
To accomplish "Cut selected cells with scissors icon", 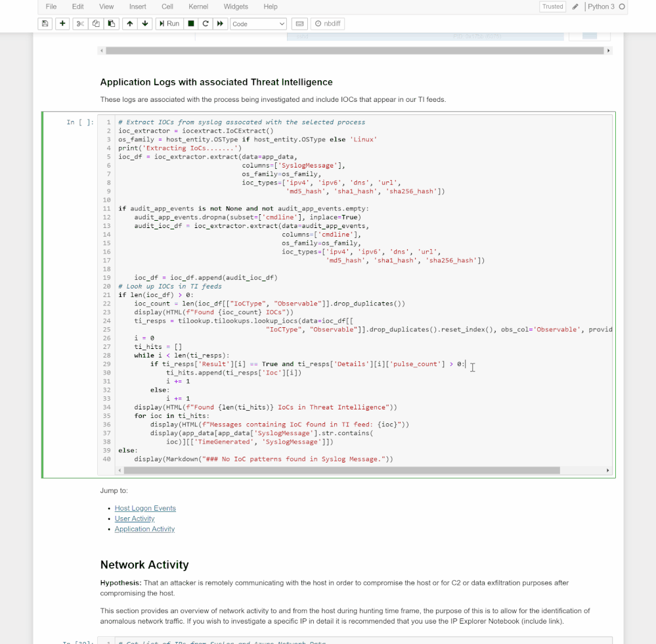I will click(80, 24).
